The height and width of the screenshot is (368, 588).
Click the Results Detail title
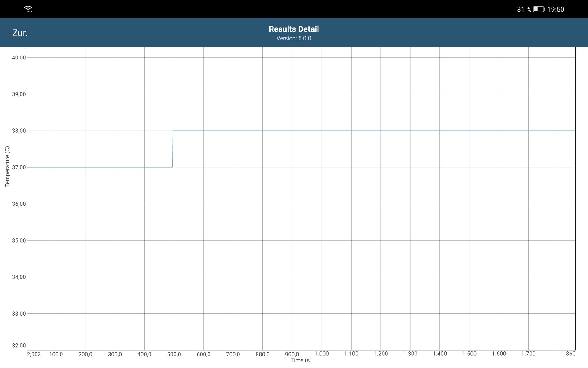tap(294, 29)
